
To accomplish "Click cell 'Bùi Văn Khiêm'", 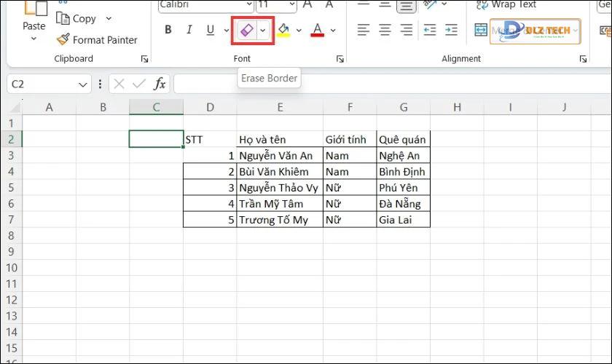I will coord(280,171).
